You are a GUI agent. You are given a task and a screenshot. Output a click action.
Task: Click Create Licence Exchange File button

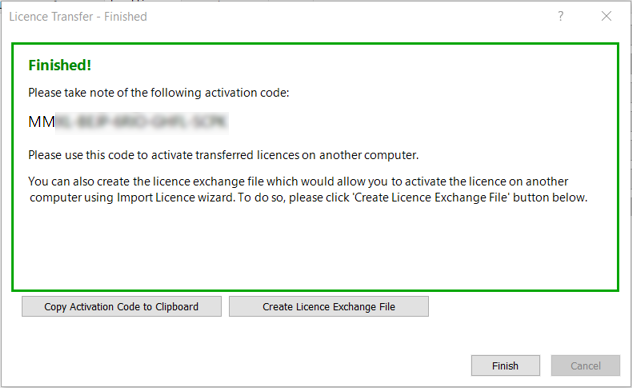328,307
